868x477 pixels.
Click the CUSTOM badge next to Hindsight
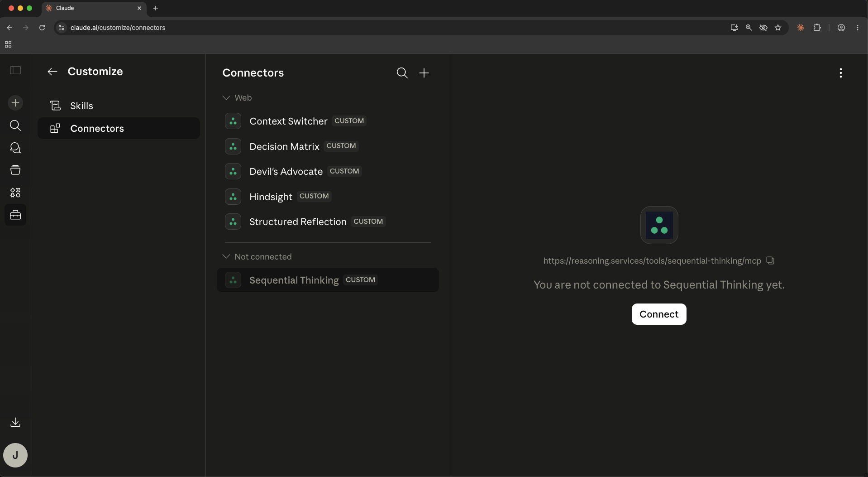[x=314, y=196]
